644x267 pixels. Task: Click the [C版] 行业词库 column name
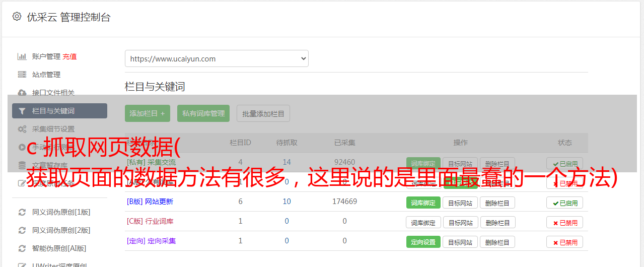[x=150, y=221]
